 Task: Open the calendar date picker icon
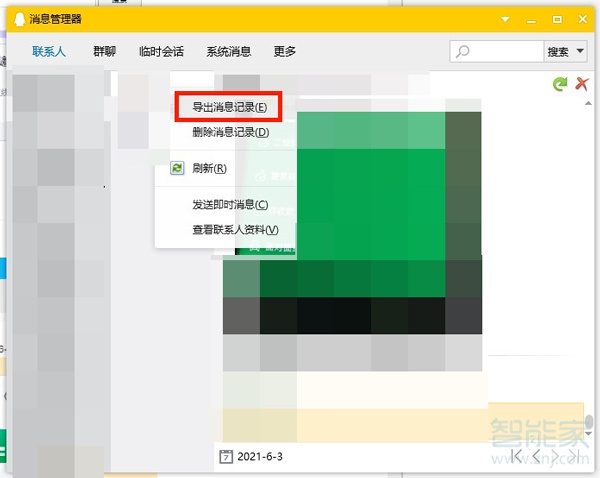click(226, 457)
